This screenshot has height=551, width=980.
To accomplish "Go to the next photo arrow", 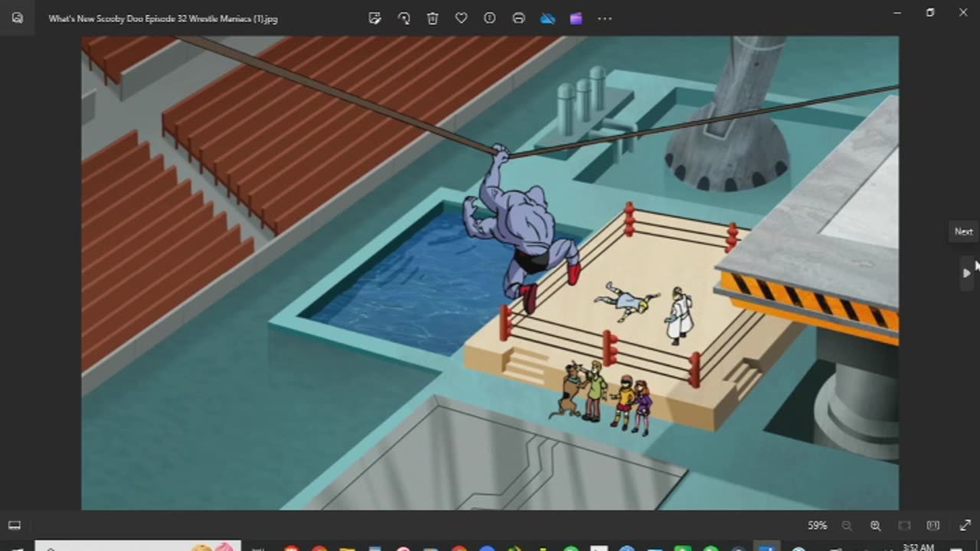I will tap(966, 272).
